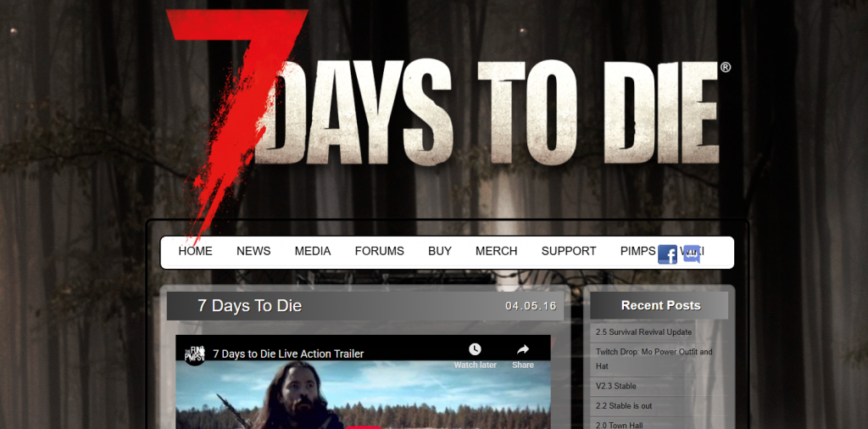Open The Fun Pimps channel avatar
This screenshot has width=868, height=429.
click(194, 354)
